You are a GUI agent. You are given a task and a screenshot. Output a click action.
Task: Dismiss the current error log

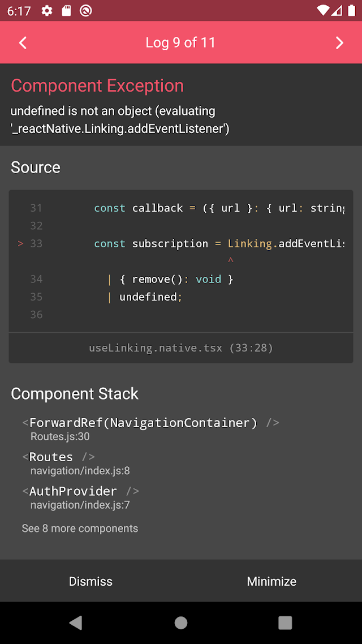90,581
